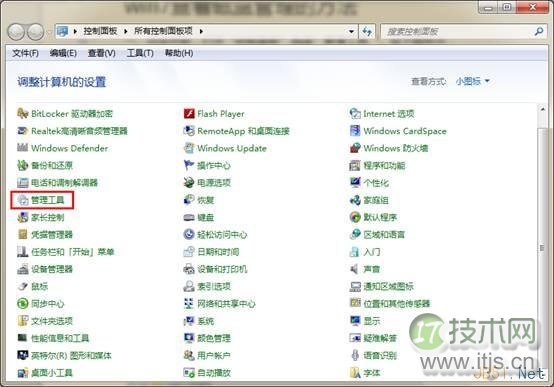
Task: Open the 网络和共享中心 link
Action: [226, 304]
